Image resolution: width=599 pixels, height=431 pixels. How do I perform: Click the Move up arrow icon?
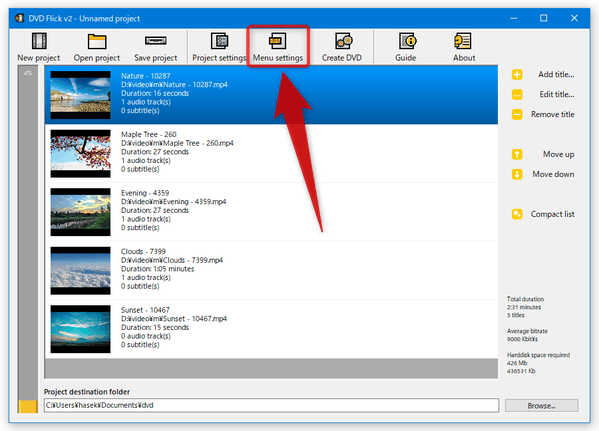(517, 154)
